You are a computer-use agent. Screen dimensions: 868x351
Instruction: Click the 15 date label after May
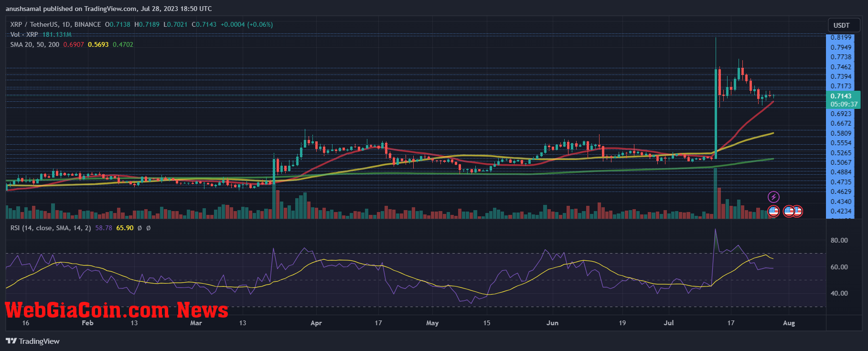[486, 323]
